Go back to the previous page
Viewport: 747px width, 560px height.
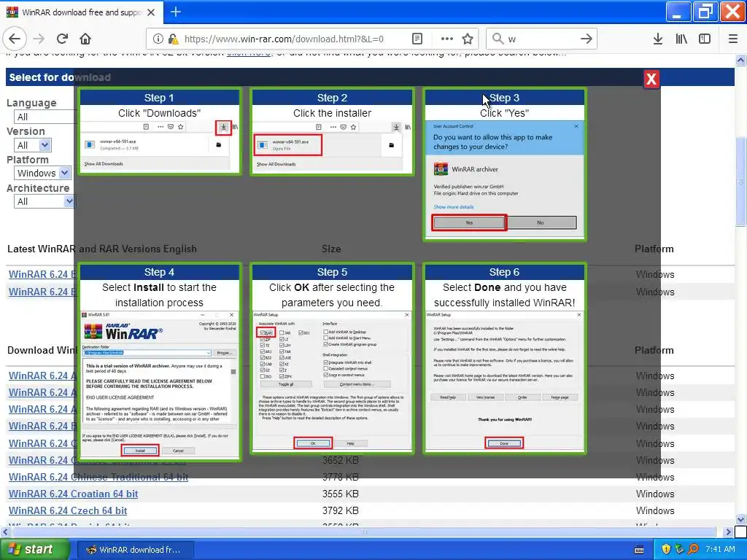(x=15, y=39)
